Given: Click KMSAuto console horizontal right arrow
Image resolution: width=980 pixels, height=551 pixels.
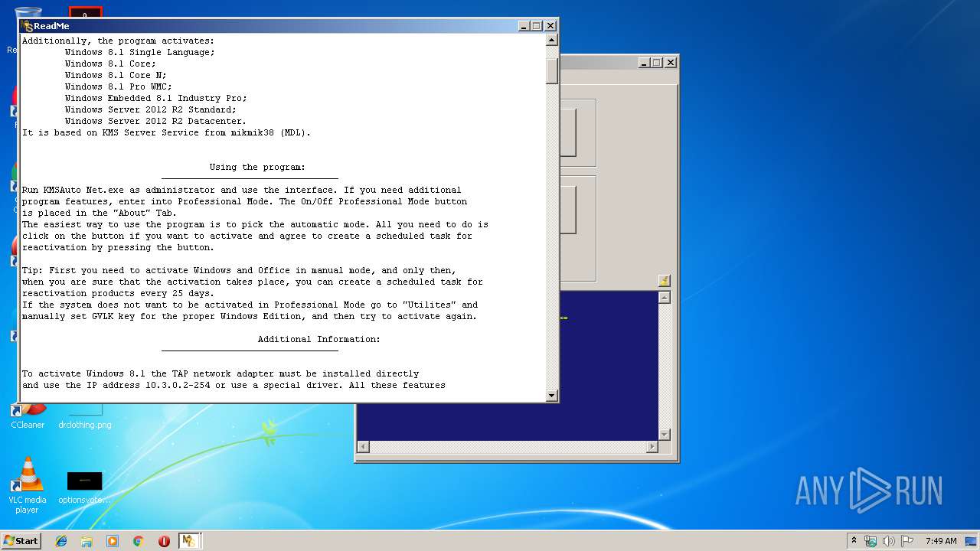Looking at the screenshot, I should point(652,447).
